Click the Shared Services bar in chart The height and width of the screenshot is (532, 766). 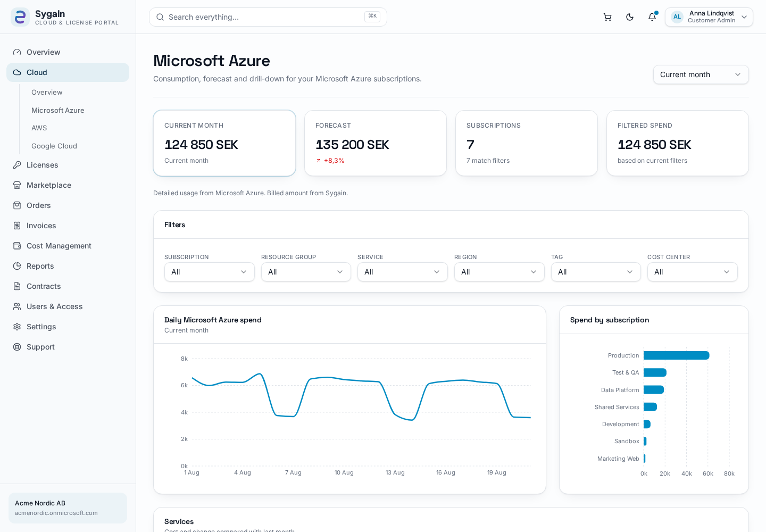tap(650, 407)
